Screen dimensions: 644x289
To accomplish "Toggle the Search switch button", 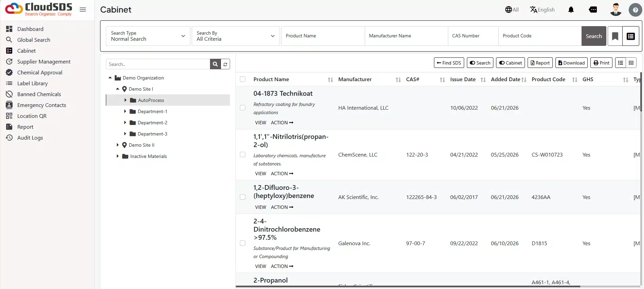I will coord(480,63).
